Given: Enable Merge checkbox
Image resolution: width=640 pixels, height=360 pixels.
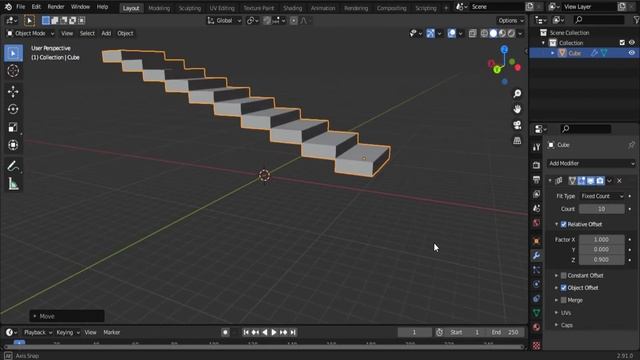Looking at the screenshot, I should [x=564, y=300].
